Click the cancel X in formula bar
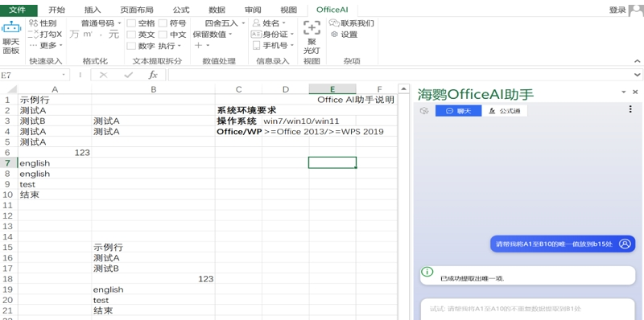Screen dimensions: 644x320 104,75
